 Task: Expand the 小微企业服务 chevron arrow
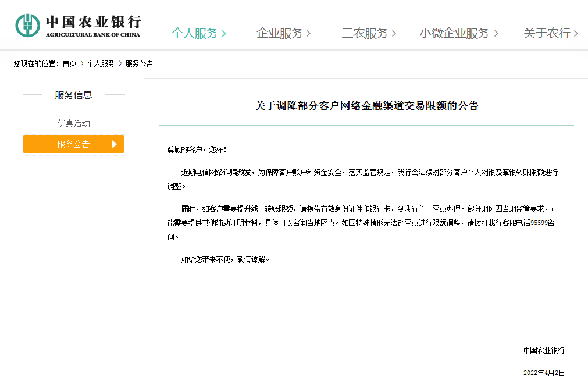tap(496, 34)
